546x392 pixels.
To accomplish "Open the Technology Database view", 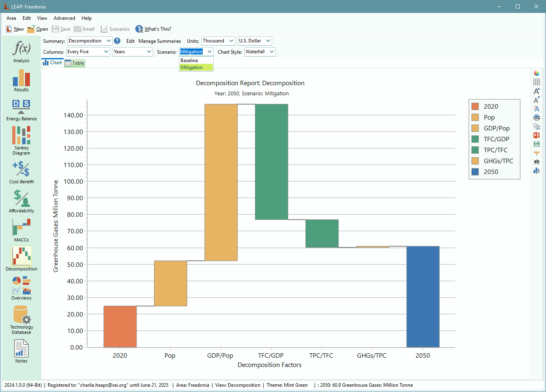I will [21, 320].
